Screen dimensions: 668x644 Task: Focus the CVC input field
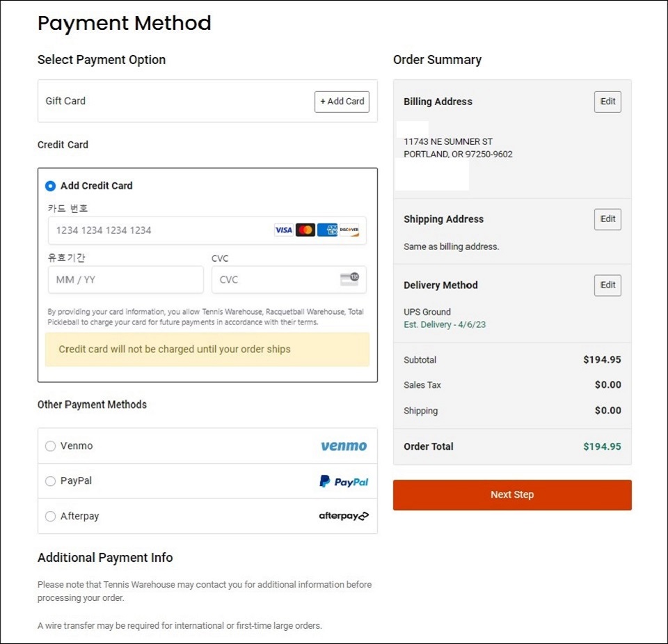289,280
